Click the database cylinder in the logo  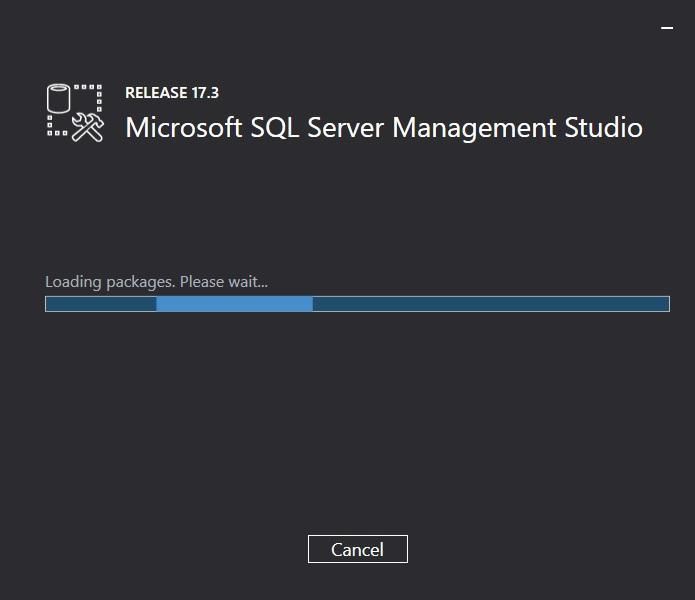[61, 100]
